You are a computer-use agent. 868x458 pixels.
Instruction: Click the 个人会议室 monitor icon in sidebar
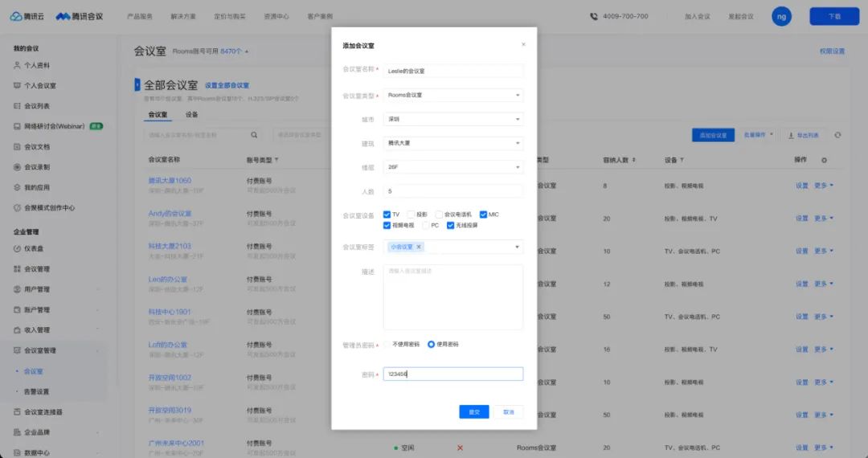[17, 86]
